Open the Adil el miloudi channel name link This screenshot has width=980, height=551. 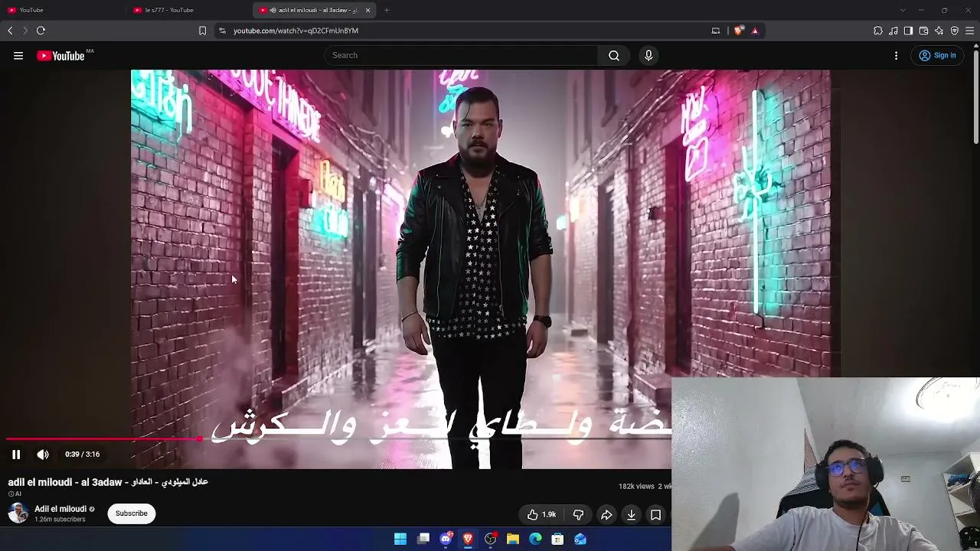[x=60, y=509]
